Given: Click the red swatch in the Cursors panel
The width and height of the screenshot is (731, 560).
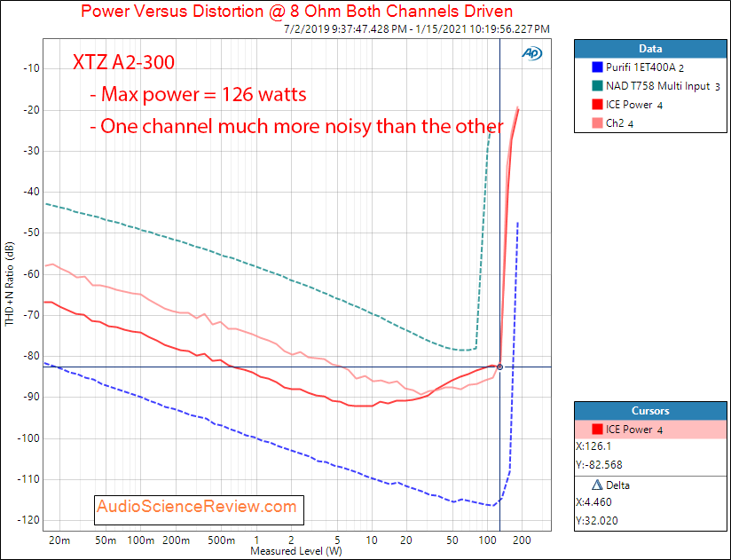Looking at the screenshot, I should pos(597,430).
